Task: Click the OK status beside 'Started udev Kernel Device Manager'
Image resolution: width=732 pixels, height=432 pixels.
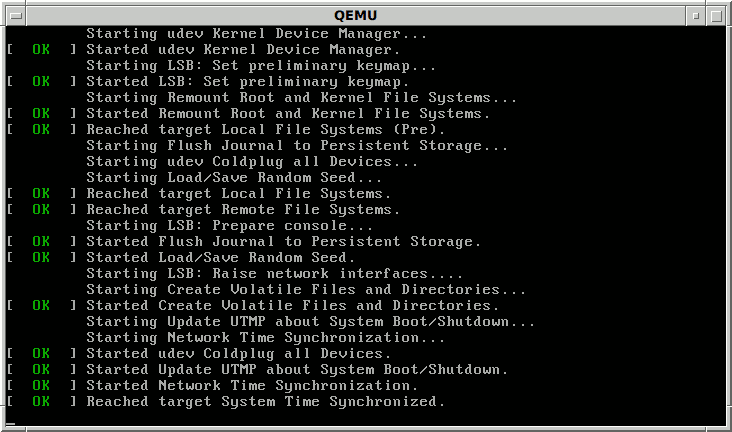Action: click(x=40, y=49)
